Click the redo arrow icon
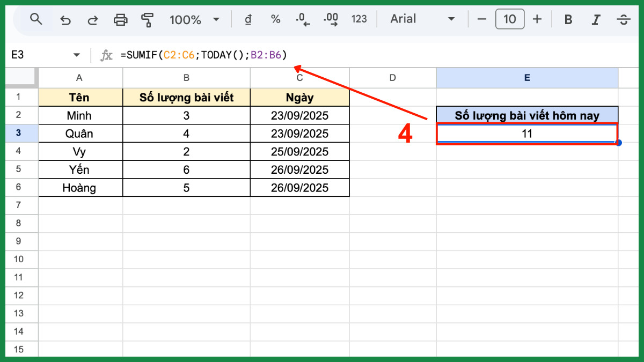Image resolution: width=644 pixels, height=362 pixels. pyautogui.click(x=93, y=20)
